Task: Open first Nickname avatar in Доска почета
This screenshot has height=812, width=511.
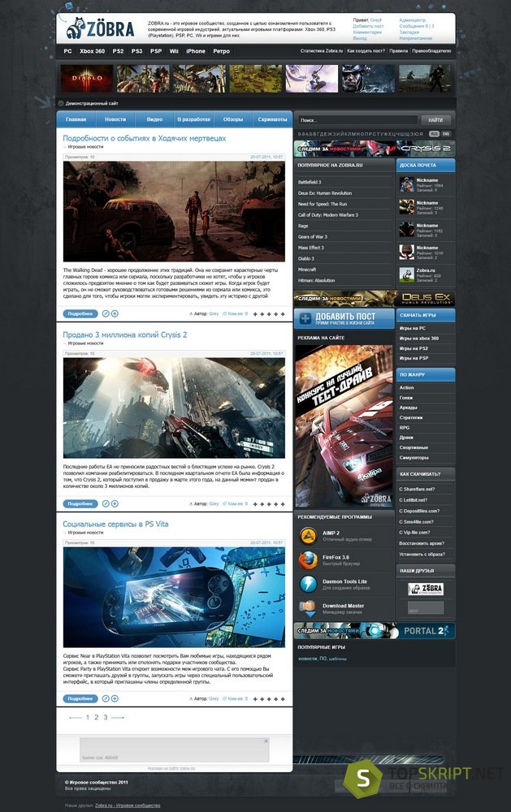Action: tap(407, 184)
